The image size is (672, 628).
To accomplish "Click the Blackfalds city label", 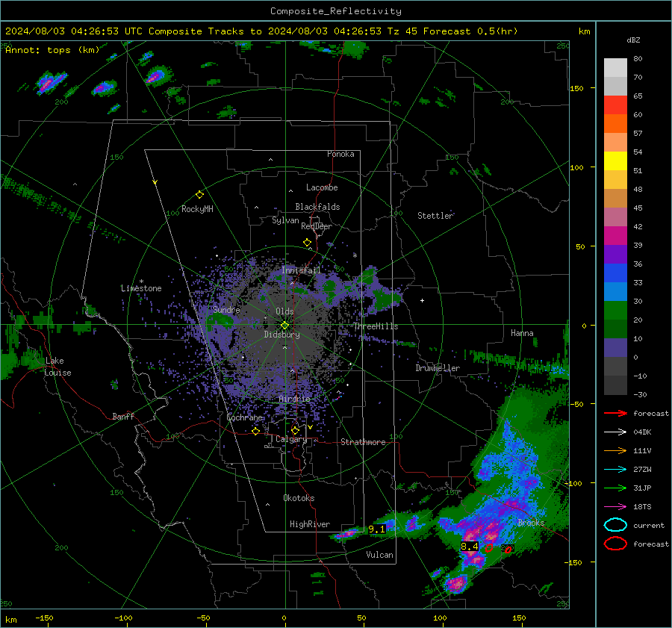I will [x=317, y=207].
